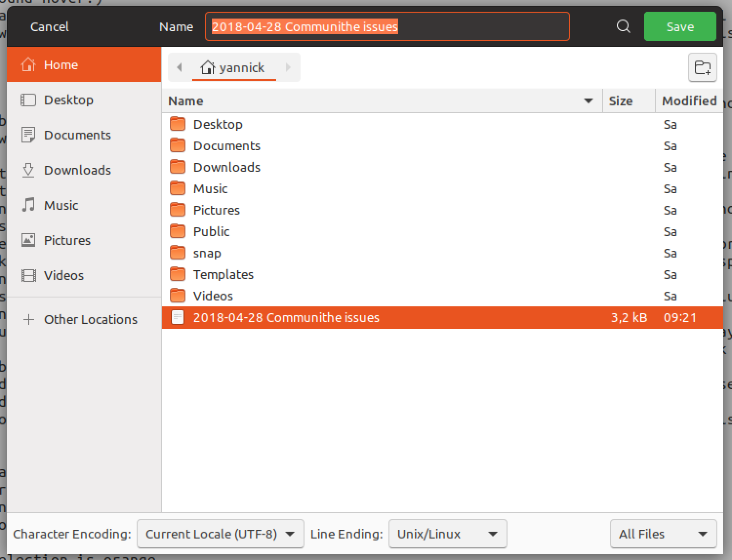Open the search icon in the dialog header
The image size is (732, 560).
pos(623,27)
